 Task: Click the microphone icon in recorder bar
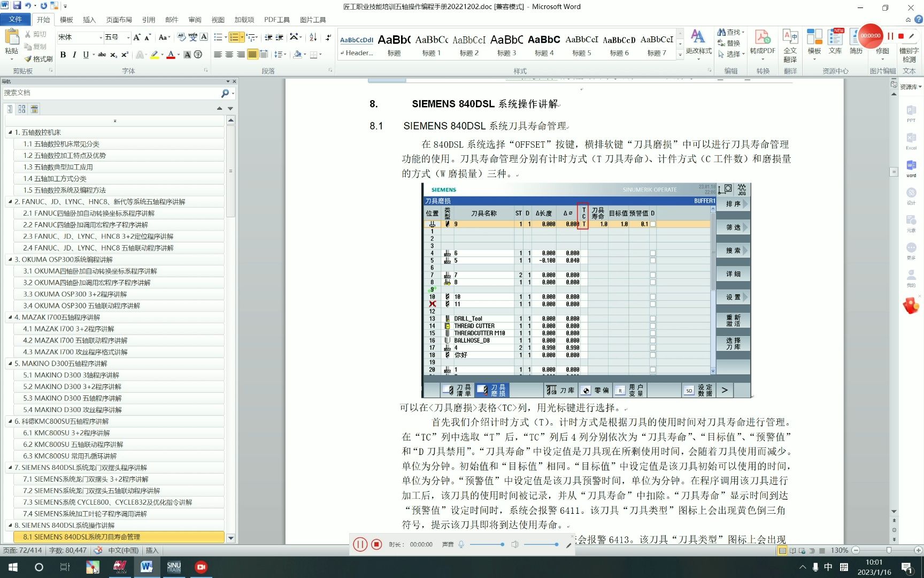[x=461, y=544]
